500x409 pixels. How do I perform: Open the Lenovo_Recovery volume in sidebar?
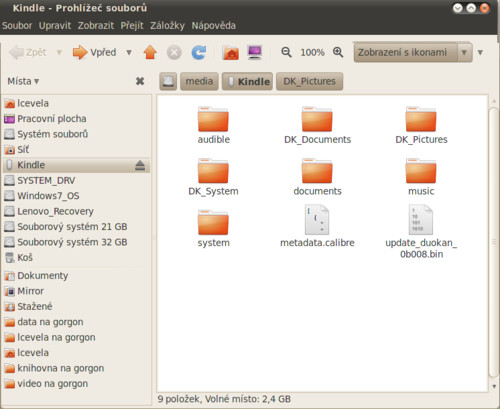pyautogui.click(x=77, y=211)
